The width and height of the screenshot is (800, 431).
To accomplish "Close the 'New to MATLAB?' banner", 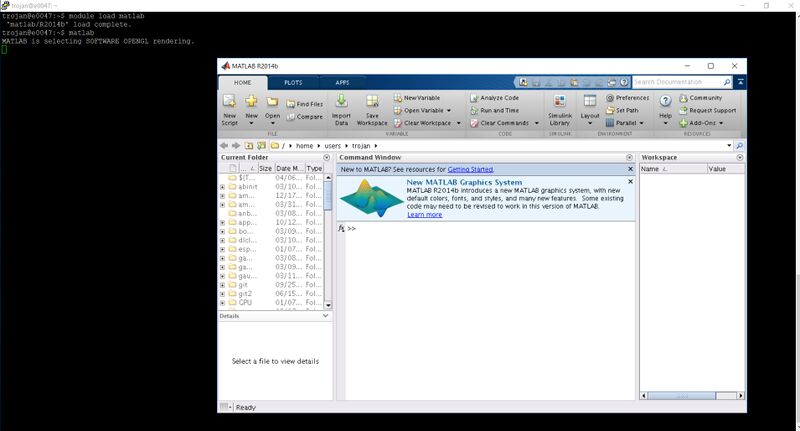I will 630,169.
